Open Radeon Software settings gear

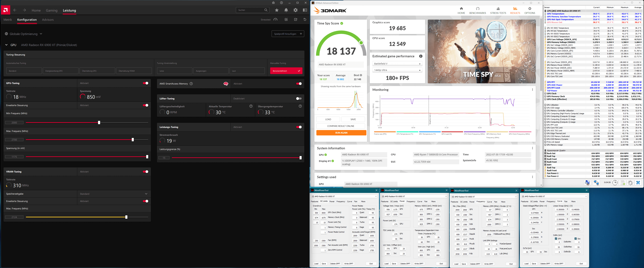pyautogui.click(x=296, y=10)
